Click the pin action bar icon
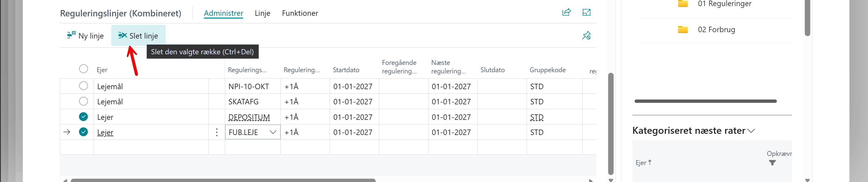 pos(586,35)
